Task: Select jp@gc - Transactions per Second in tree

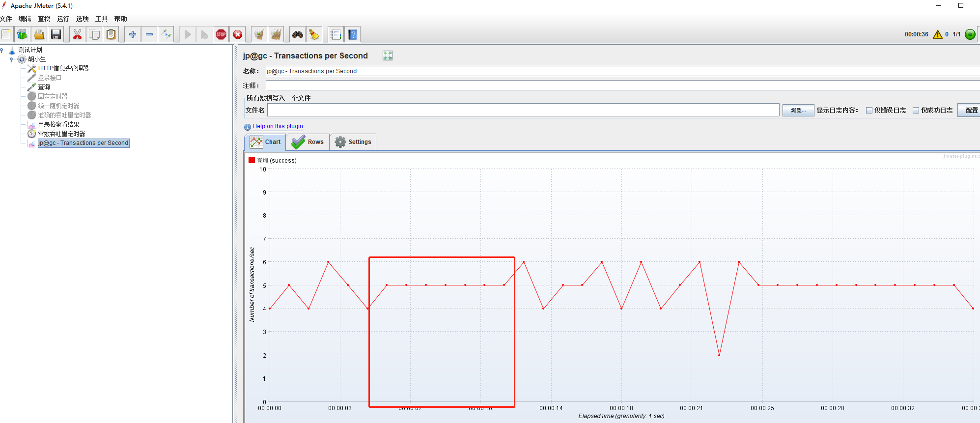Action: pyautogui.click(x=84, y=143)
